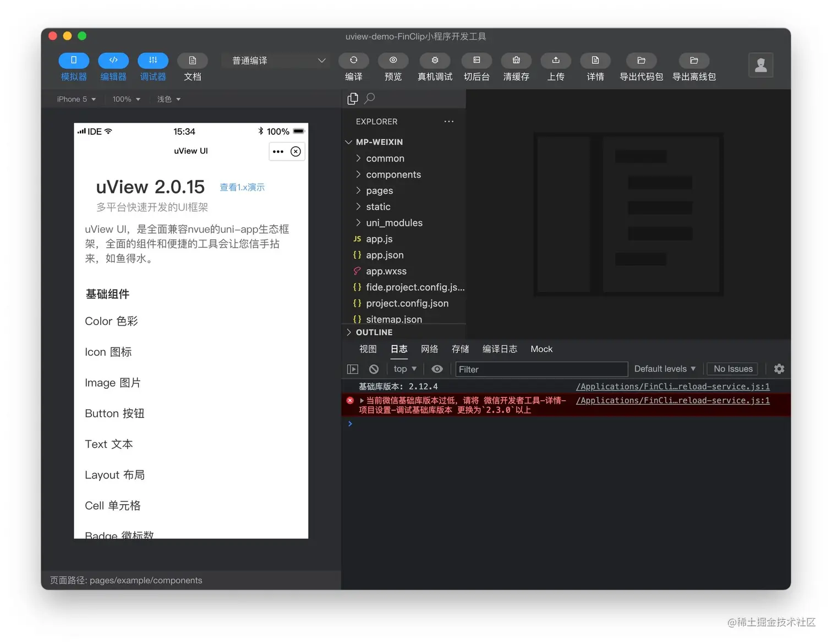Expand the pages folder
The height and width of the screenshot is (644, 832).
coord(403,190)
